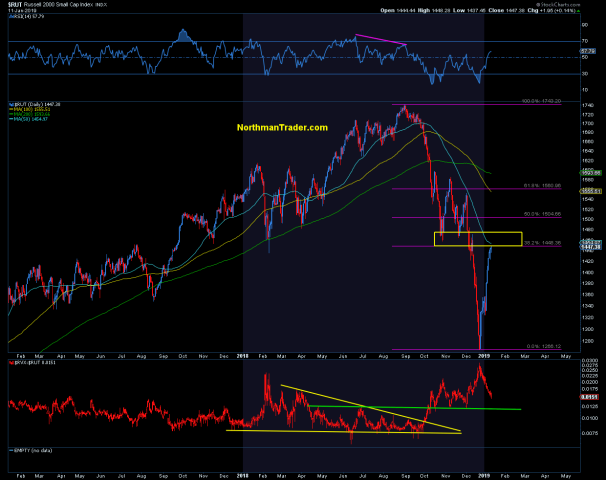Click the $RUT (Daily) price legend
This screenshot has width=606, height=480.
click(x=34, y=104)
